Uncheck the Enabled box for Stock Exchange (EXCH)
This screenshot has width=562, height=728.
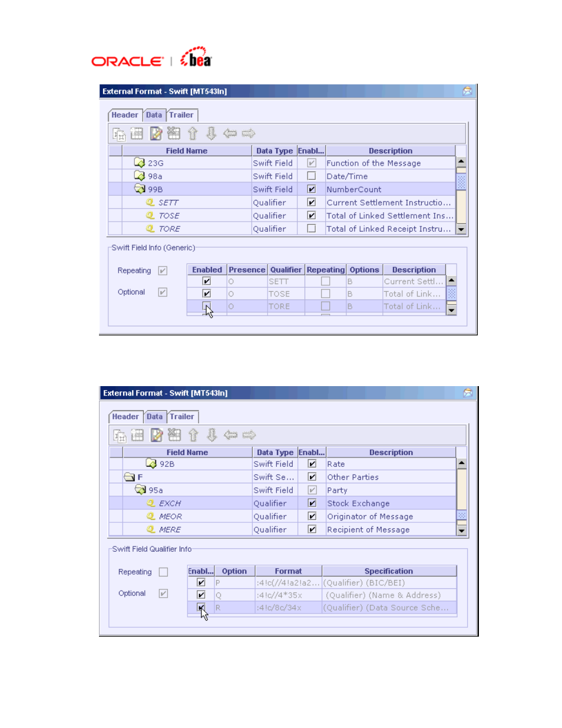click(312, 503)
